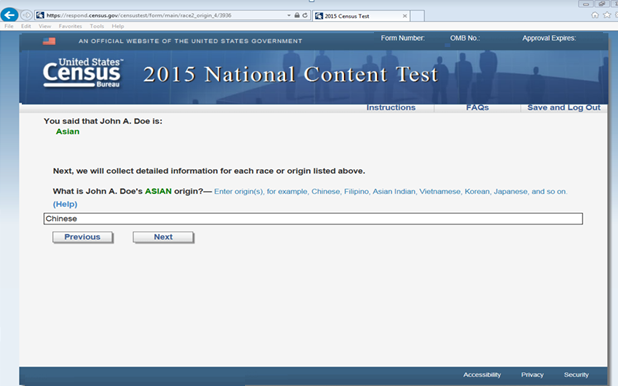The height and width of the screenshot is (386, 618).
Task: Click the Form Number label
Action: click(402, 38)
